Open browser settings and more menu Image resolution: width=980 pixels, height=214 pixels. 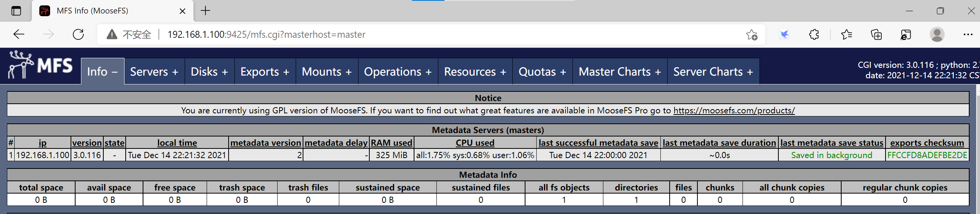968,35
